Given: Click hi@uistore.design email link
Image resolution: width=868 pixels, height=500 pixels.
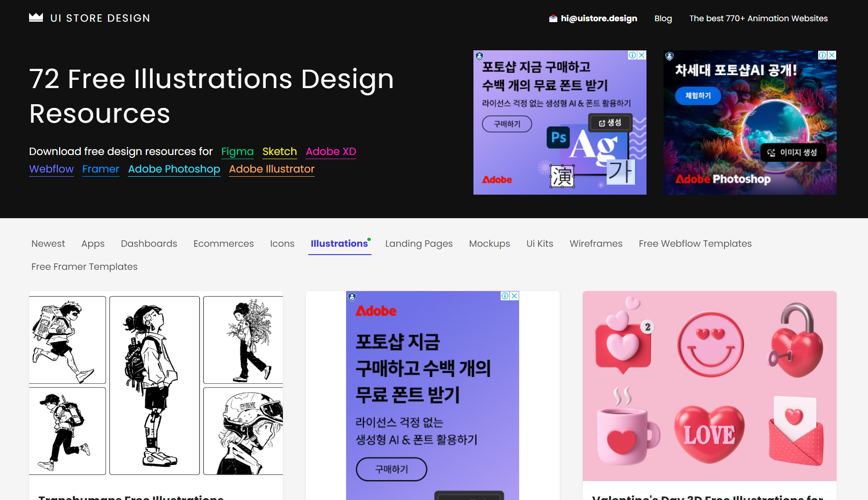Looking at the screenshot, I should 599,18.
